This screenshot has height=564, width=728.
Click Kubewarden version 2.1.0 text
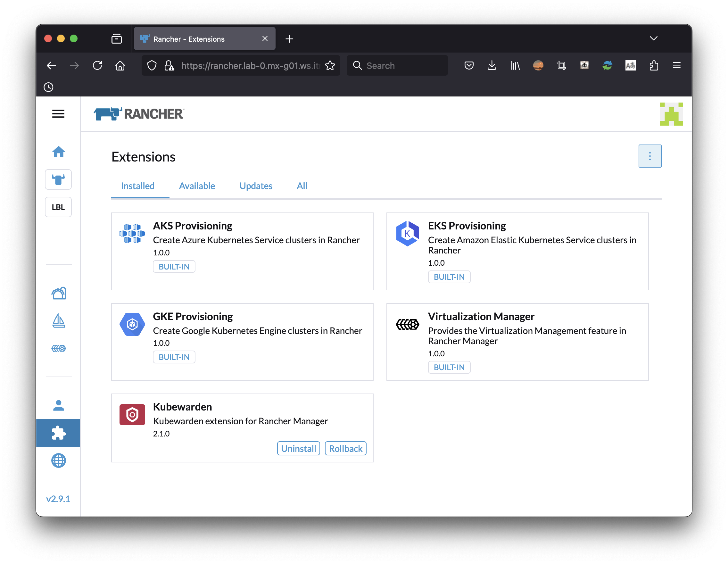click(161, 434)
